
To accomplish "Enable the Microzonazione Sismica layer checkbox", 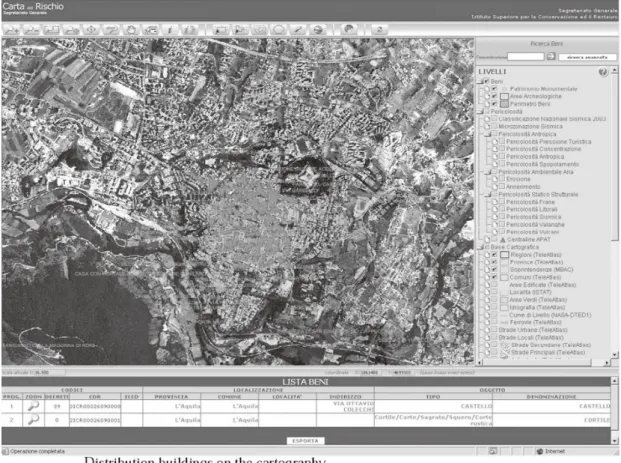I will [494, 126].
